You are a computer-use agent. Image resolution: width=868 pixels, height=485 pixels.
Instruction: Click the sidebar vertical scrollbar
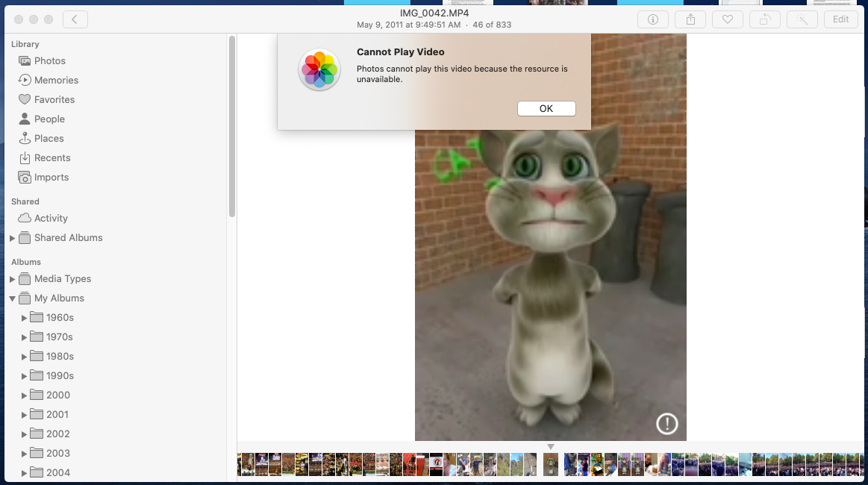(232, 126)
